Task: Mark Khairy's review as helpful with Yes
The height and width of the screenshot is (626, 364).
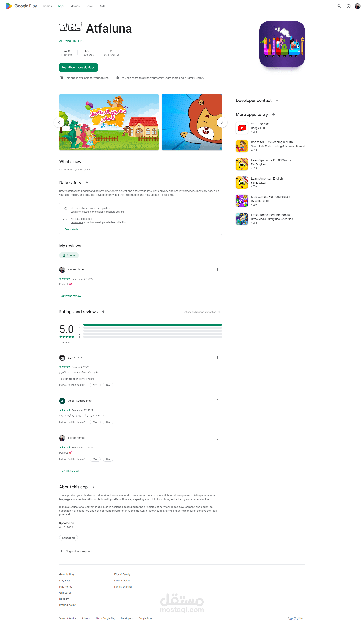Action: tap(95, 385)
